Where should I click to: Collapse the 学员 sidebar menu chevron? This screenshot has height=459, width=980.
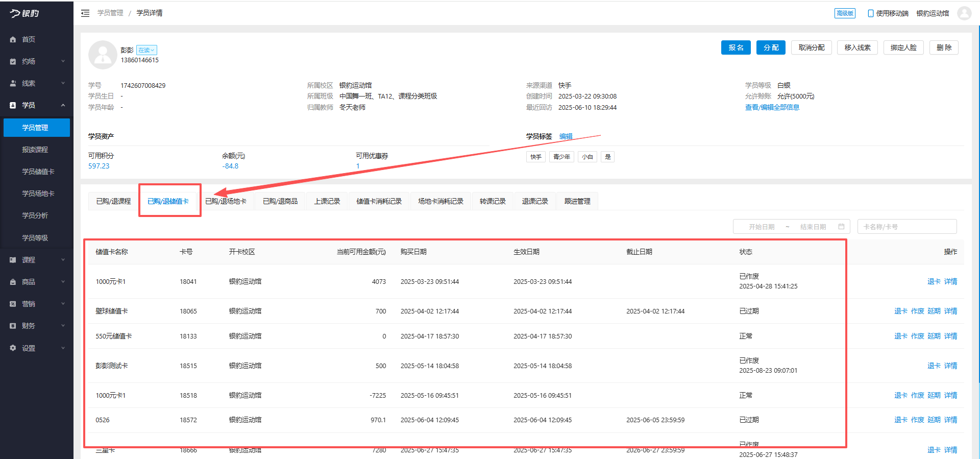point(63,105)
